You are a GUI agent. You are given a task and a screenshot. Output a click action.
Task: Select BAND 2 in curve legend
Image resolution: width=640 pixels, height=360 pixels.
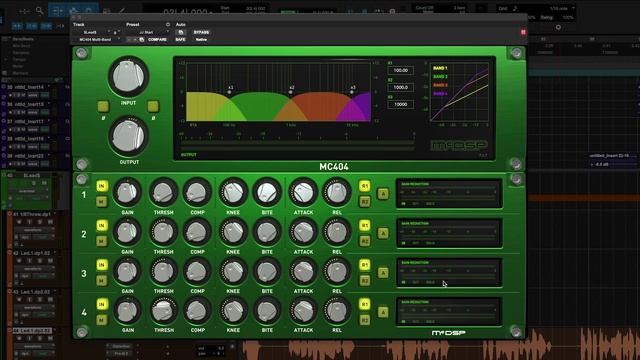(x=440, y=77)
